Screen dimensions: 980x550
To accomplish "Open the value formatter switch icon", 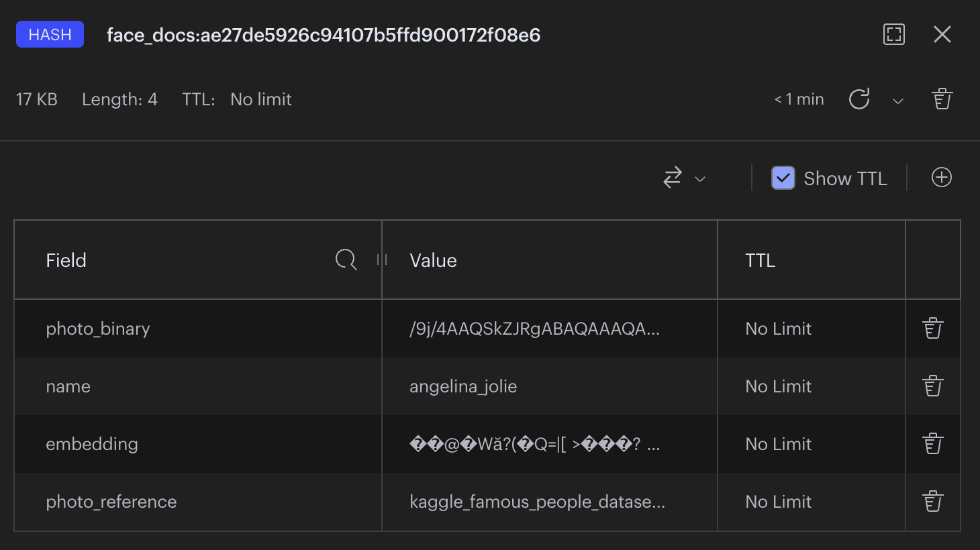I will 673,178.
